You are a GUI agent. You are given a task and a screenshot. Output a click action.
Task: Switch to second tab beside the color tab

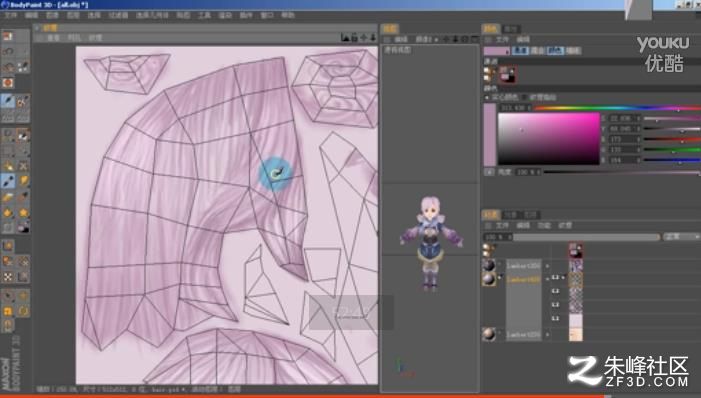pyautogui.click(x=511, y=29)
